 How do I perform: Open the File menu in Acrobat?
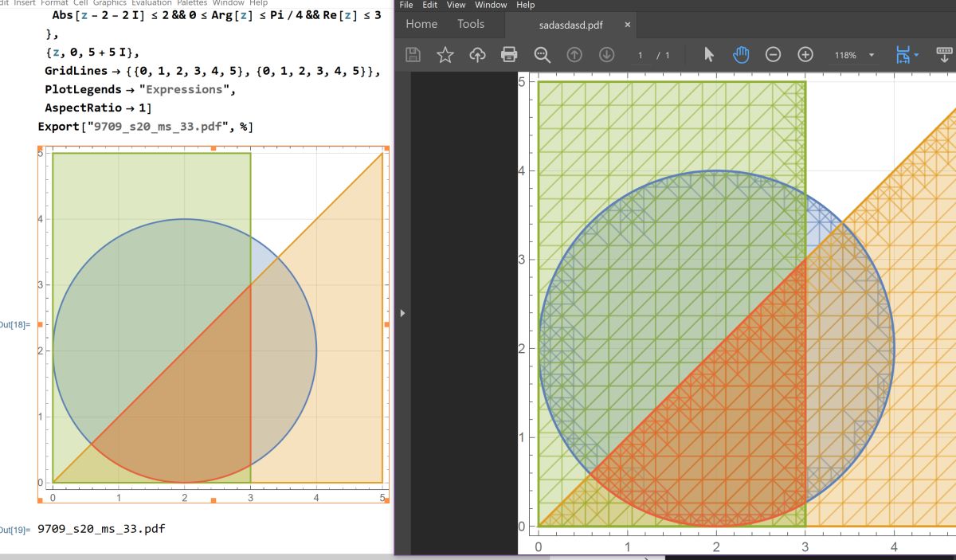click(x=406, y=5)
